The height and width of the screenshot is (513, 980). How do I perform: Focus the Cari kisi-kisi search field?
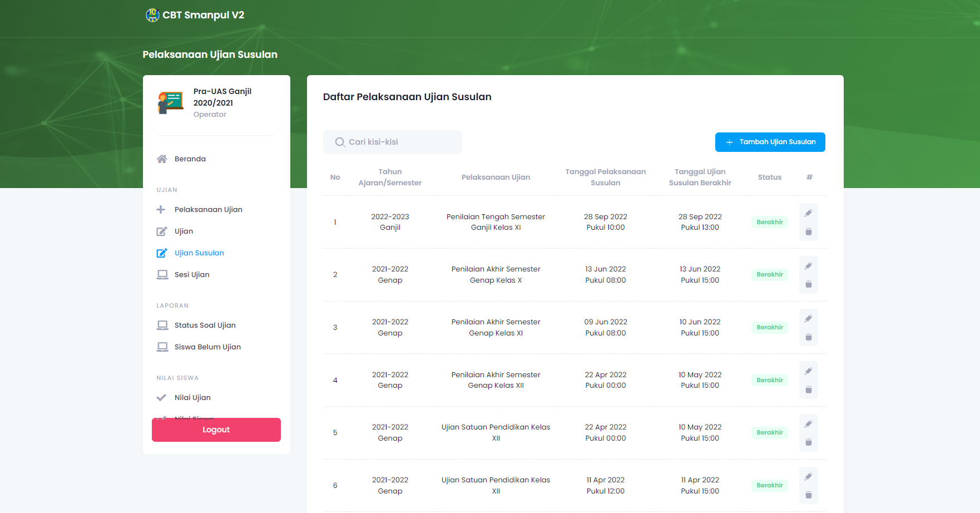400,142
